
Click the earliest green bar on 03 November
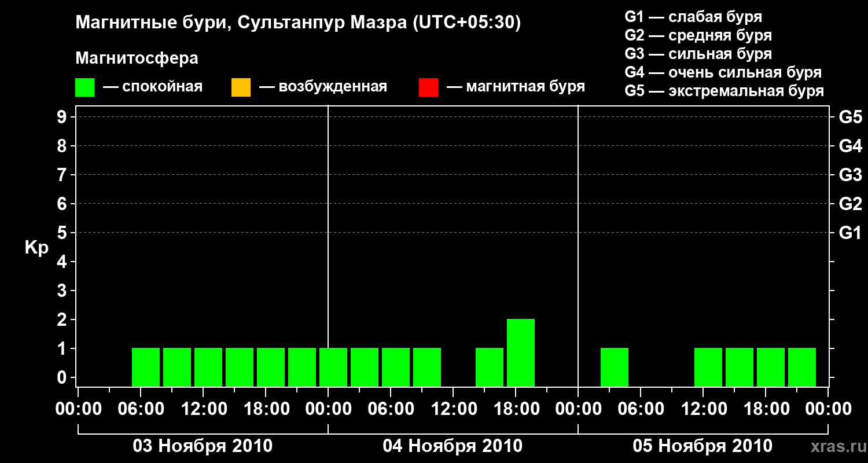[x=146, y=367]
